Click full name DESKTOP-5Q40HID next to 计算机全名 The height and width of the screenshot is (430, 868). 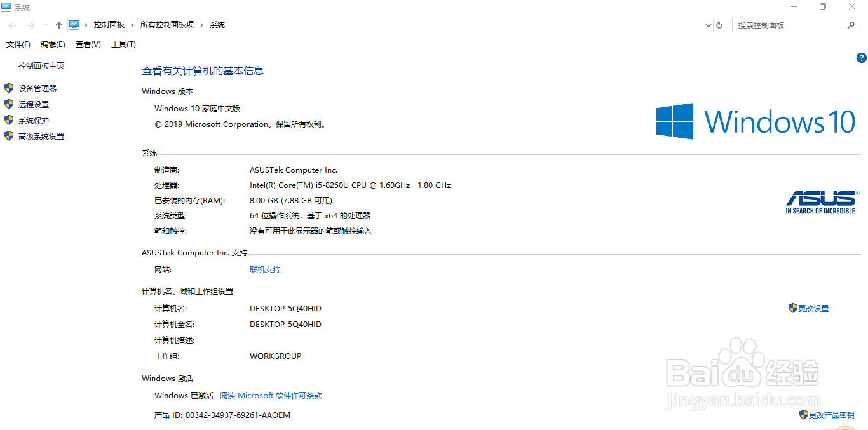tap(286, 325)
